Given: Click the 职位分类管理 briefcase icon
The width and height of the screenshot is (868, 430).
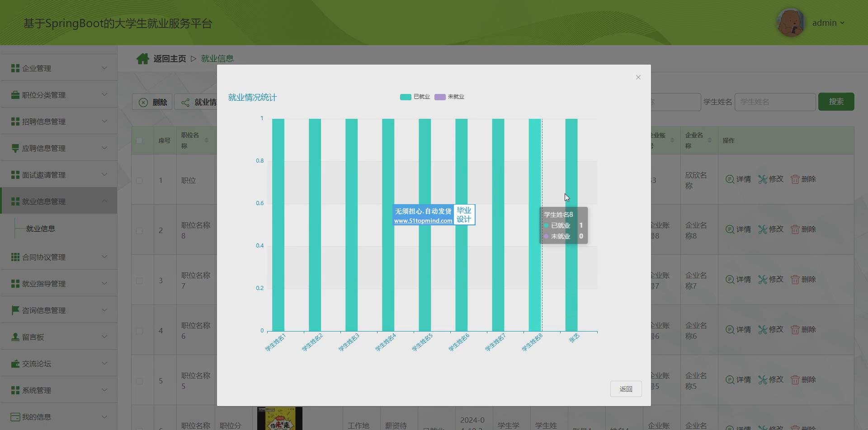Looking at the screenshot, I should click(x=15, y=95).
